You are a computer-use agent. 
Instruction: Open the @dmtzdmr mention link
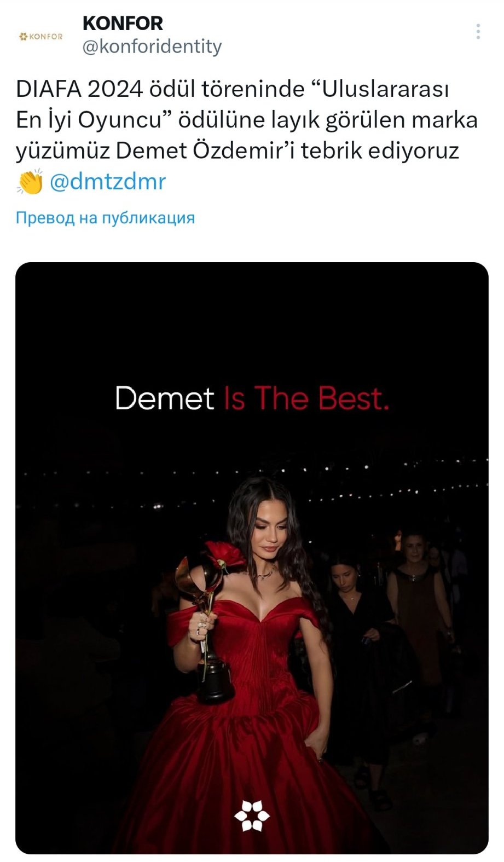pyautogui.click(x=107, y=182)
